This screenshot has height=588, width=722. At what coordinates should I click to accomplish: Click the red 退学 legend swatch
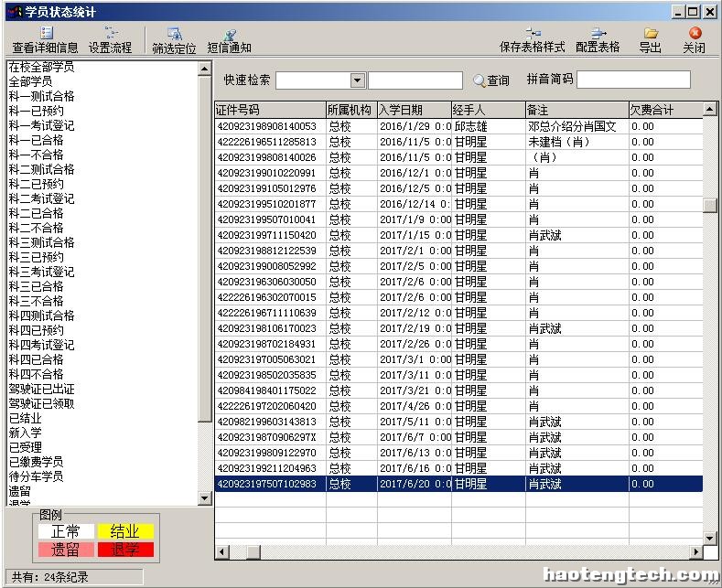[125, 550]
